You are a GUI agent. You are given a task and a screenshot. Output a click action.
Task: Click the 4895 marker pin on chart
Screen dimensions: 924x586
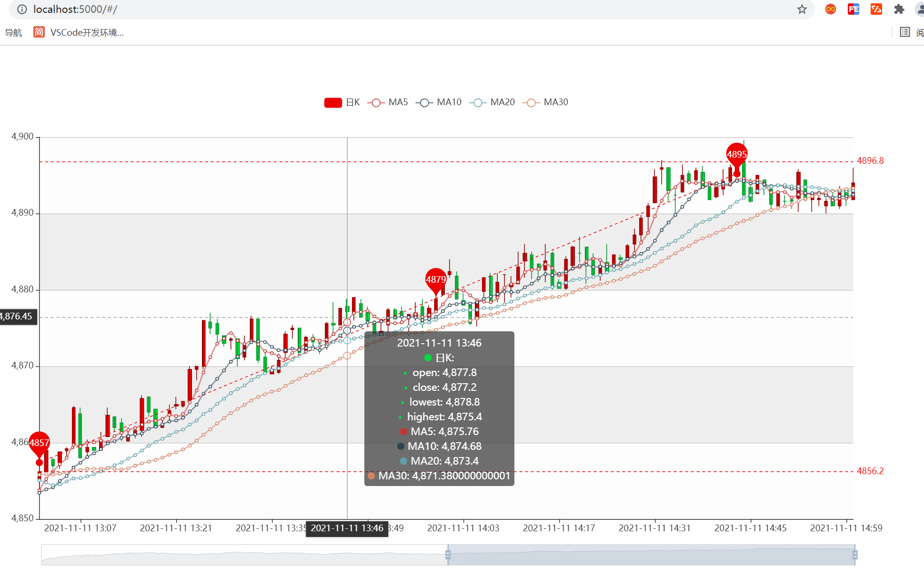tap(736, 155)
